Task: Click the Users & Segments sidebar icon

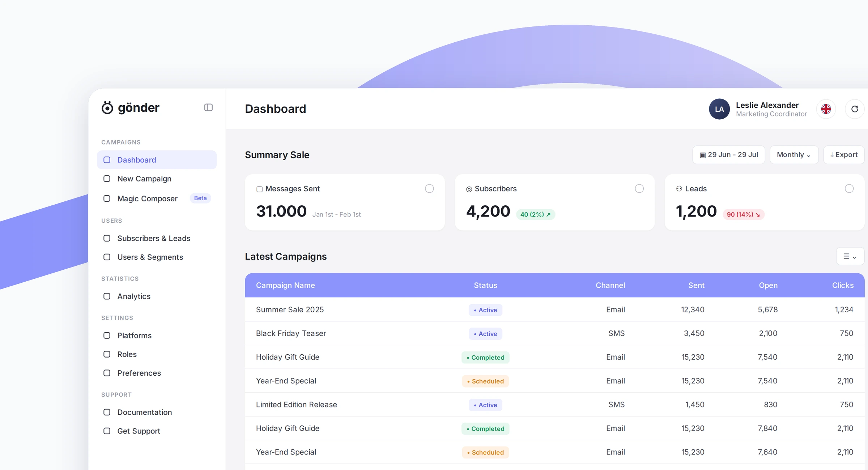Action: click(107, 257)
